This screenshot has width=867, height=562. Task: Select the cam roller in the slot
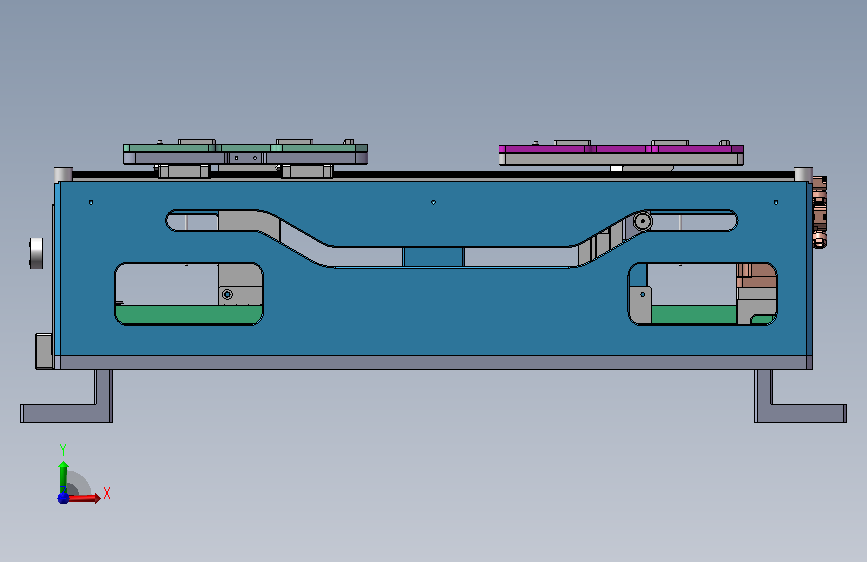pyautogui.click(x=642, y=221)
